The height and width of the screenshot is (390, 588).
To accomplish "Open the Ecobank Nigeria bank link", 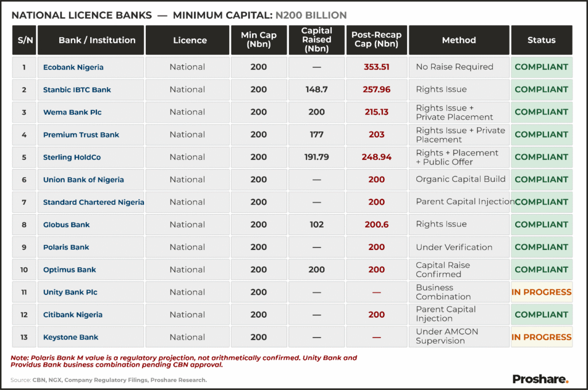I will click(73, 67).
